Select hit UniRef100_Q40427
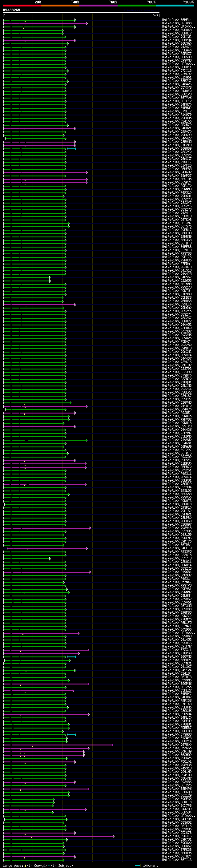 177,138
